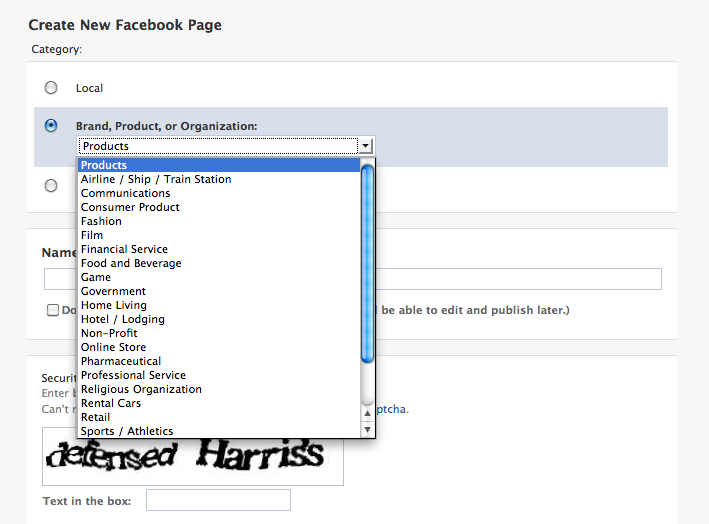Click the scroll up arrow in dropdown
The width and height of the screenshot is (709, 524).
tap(368, 413)
